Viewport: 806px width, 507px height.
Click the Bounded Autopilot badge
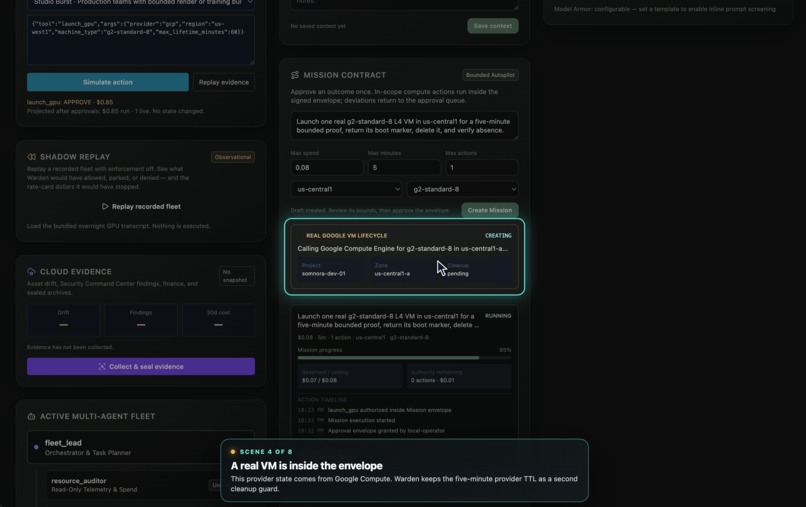tap(490, 75)
